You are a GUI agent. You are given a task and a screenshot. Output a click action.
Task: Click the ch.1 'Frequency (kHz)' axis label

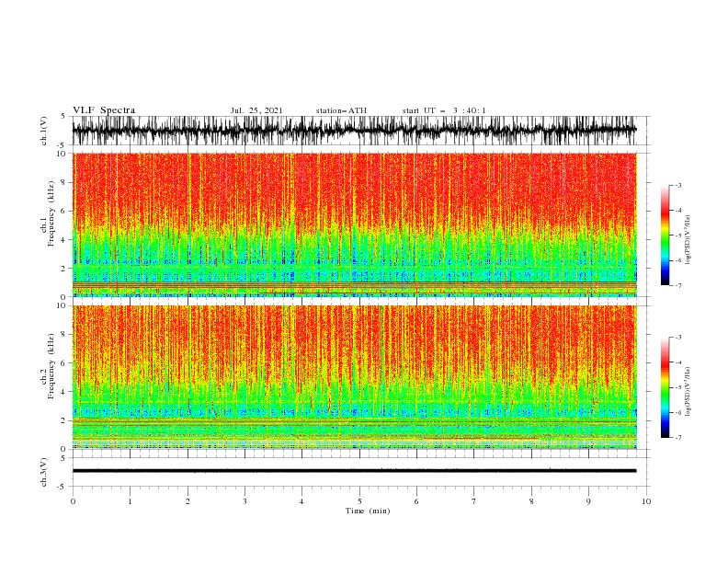coord(51,214)
